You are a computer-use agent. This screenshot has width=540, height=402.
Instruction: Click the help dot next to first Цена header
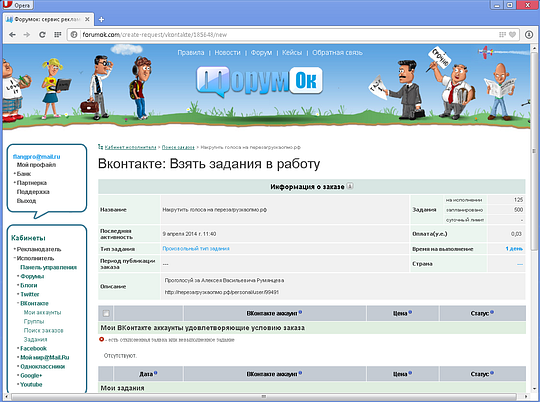(x=410, y=312)
